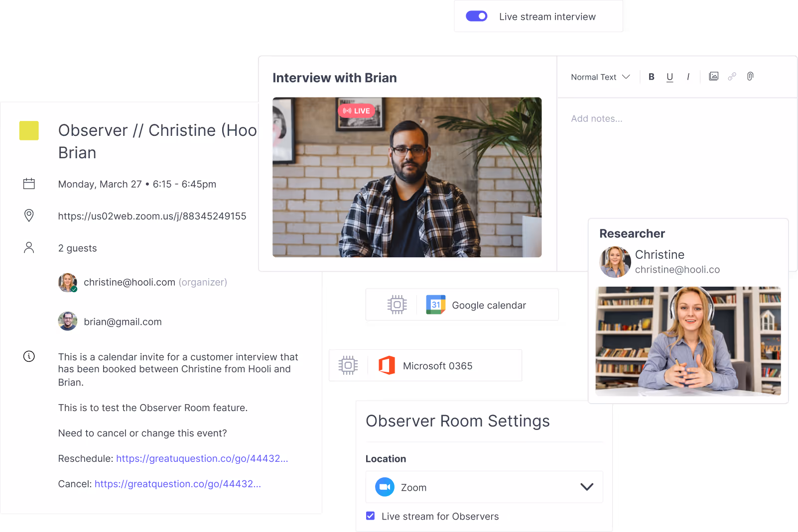This screenshot has width=798, height=532.
Task: Click Christine's researcher avatar
Action: (x=615, y=262)
